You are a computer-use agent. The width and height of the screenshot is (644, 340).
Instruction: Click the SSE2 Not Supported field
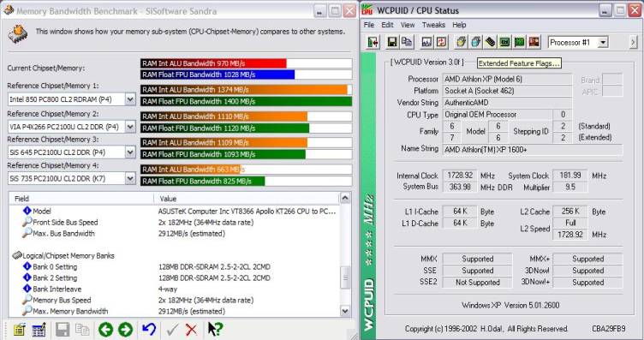[x=477, y=282]
